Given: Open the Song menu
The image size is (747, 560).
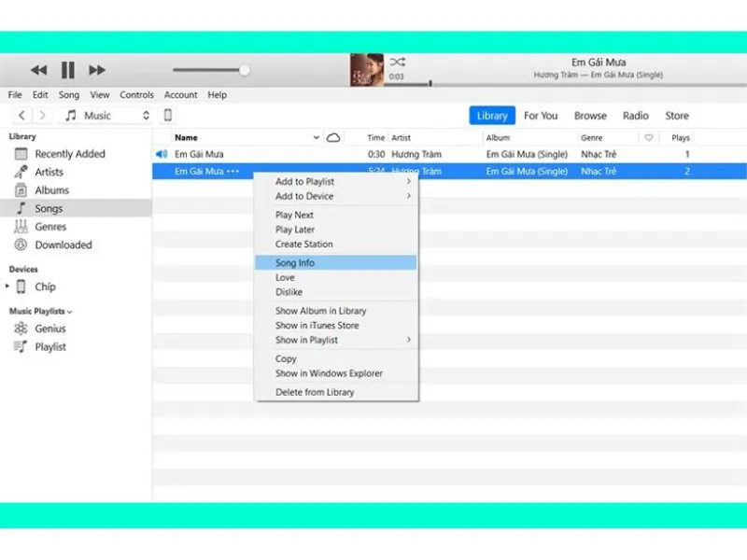Looking at the screenshot, I should (69, 95).
